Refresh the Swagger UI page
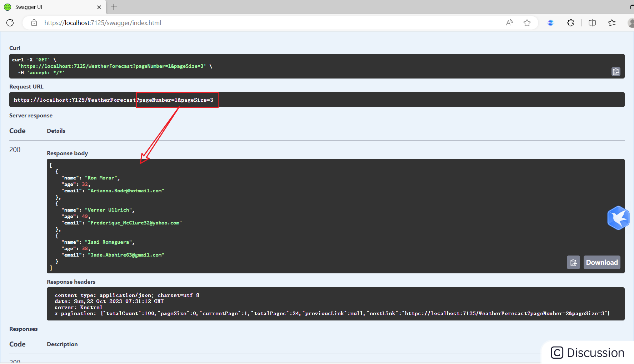The image size is (634, 364). click(x=10, y=23)
